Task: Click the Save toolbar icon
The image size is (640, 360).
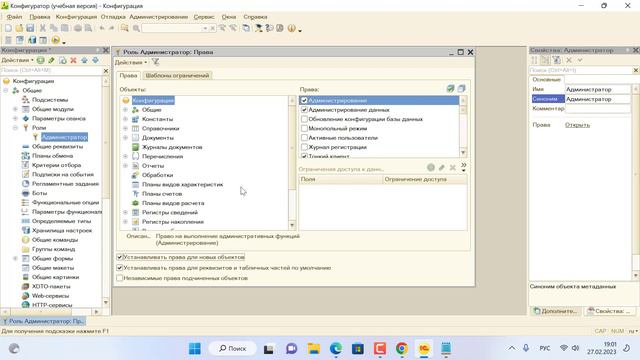Action: tap(30, 28)
